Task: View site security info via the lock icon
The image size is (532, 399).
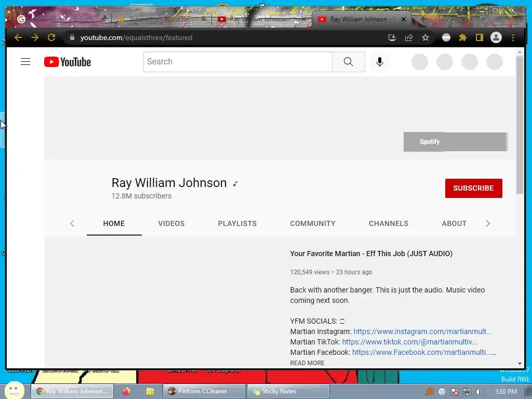Action: click(x=72, y=37)
